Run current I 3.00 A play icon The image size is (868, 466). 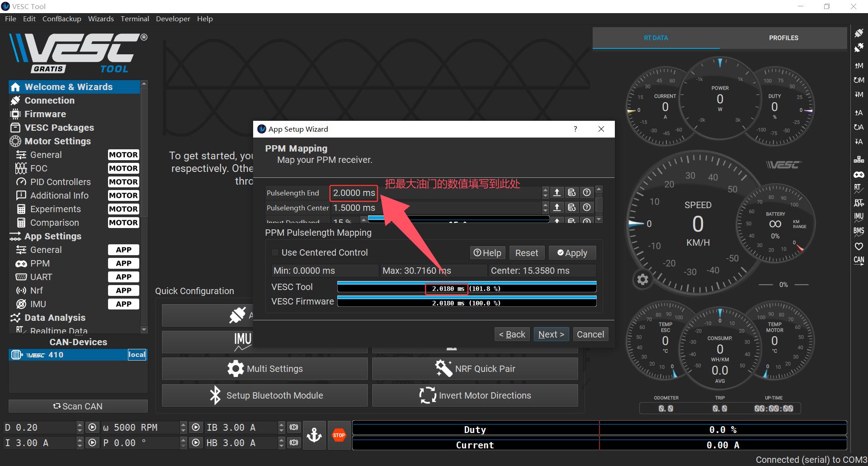pos(92,443)
